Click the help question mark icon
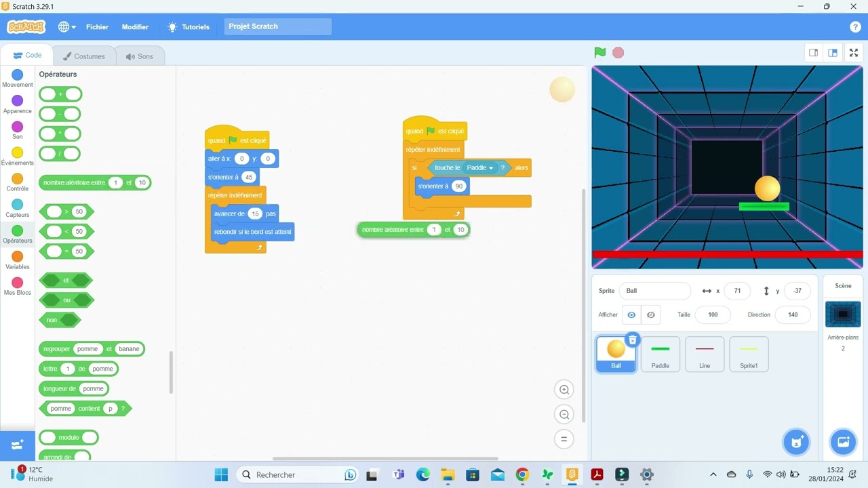The width and height of the screenshot is (868, 488). pos(855,26)
